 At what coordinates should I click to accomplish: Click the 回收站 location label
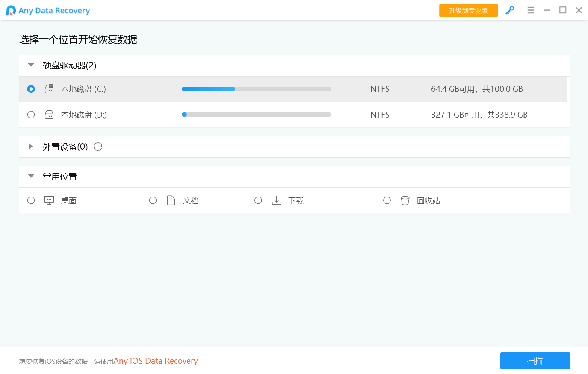point(428,200)
